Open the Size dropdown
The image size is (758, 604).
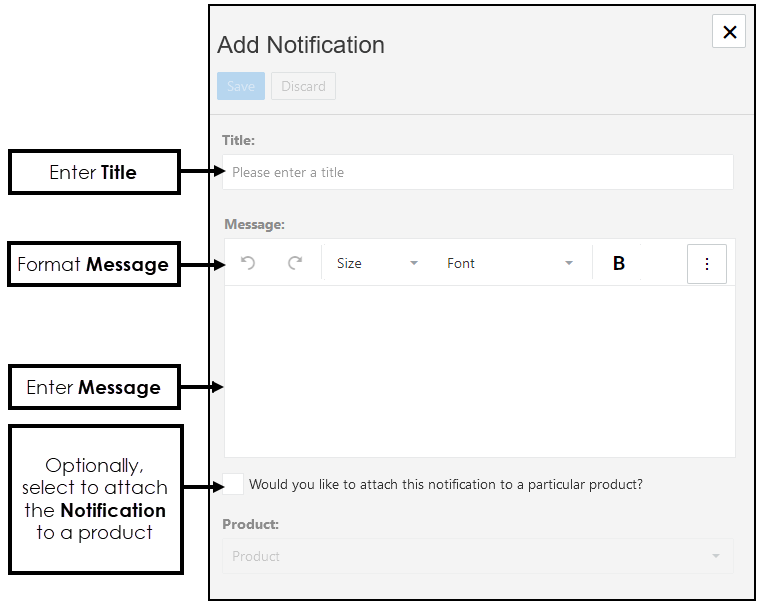click(x=377, y=263)
